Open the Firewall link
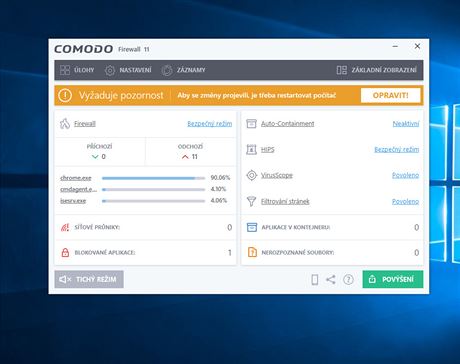Screen dimensions: 460x364 [x=85, y=124]
